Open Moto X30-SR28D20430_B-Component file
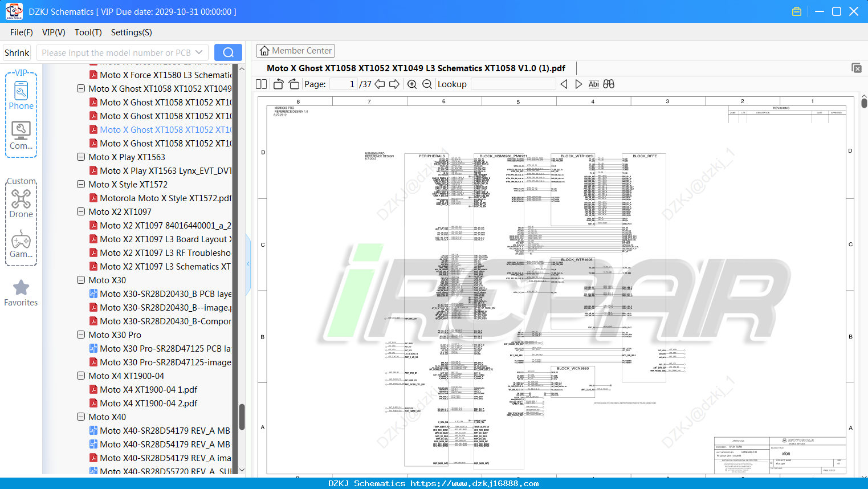868x489 pixels. (161, 321)
